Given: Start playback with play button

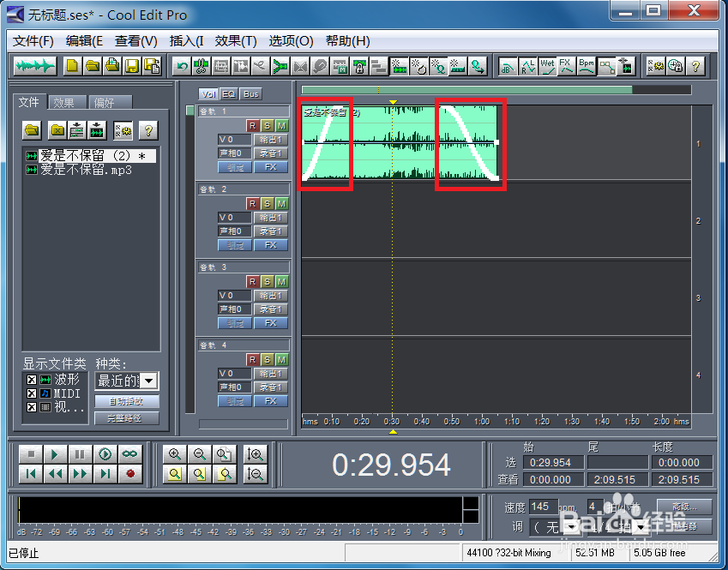Looking at the screenshot, I should (55, 454).
